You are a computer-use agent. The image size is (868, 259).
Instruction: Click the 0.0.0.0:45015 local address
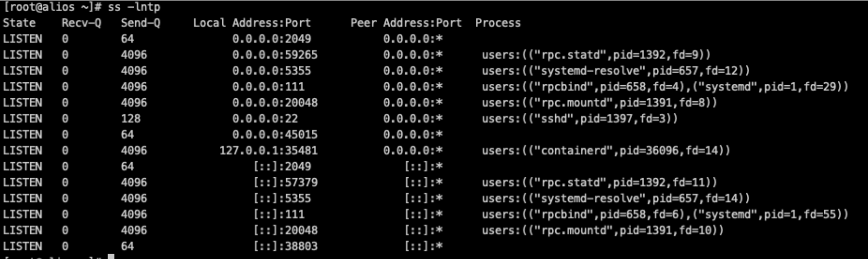[274, 135]
